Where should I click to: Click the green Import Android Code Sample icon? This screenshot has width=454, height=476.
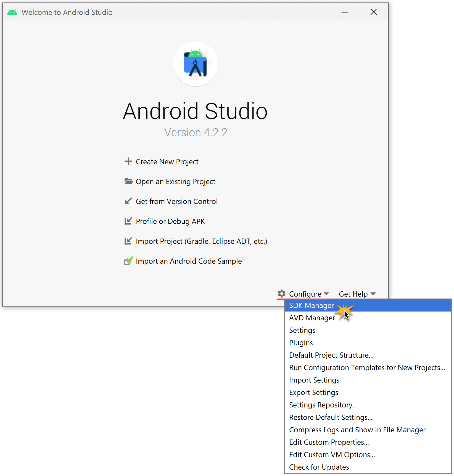[128, 261]
